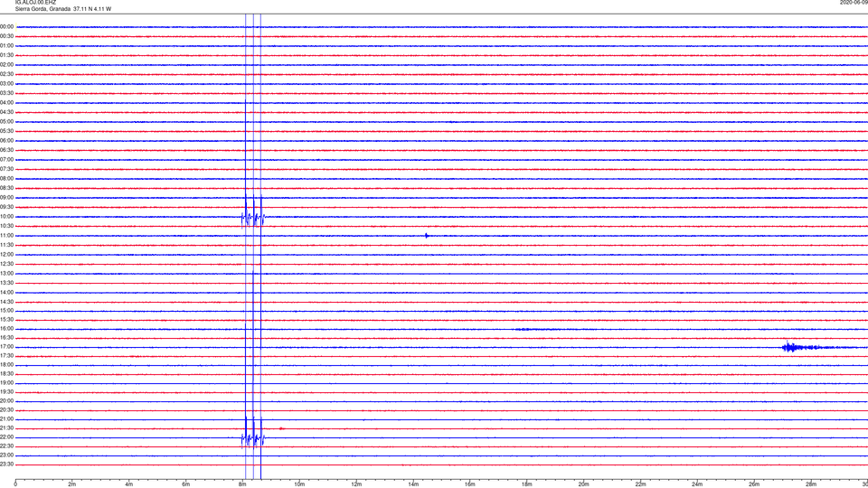This screenshot has height=488, width=868.
Task: Select the 13:30 time label
Action: 7,283
